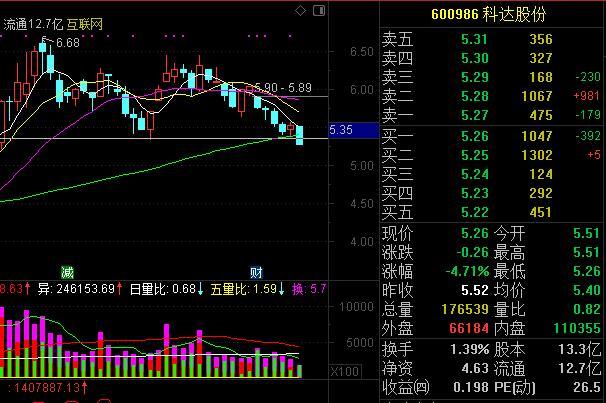Viewport: 606px width, 403px height.
Task: Click the 涨跌 value -0.26
Action: [472, 252]
